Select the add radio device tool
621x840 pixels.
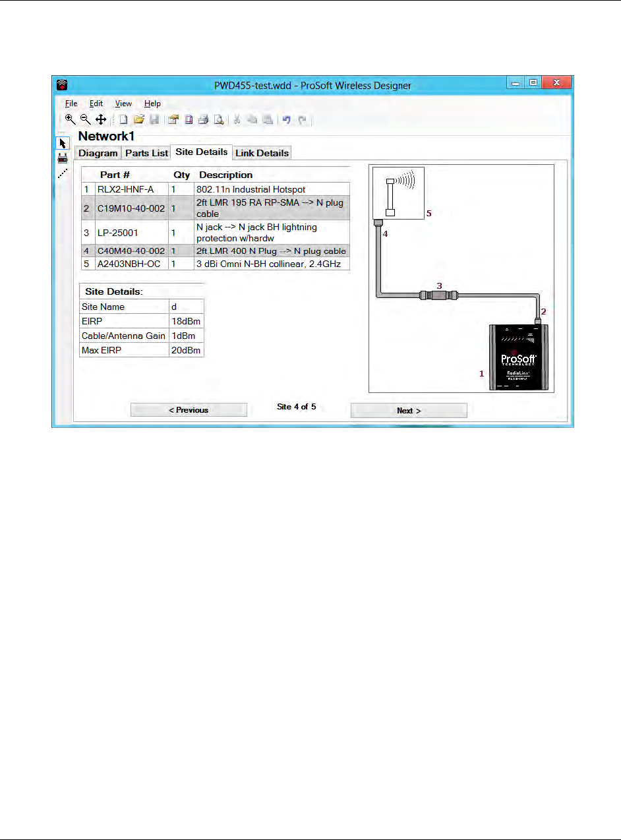pos(63,158)
